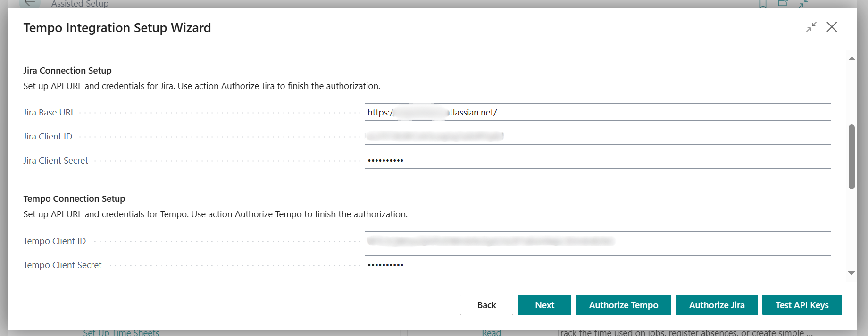Click the Read link behind the dialog

point(491,333)
